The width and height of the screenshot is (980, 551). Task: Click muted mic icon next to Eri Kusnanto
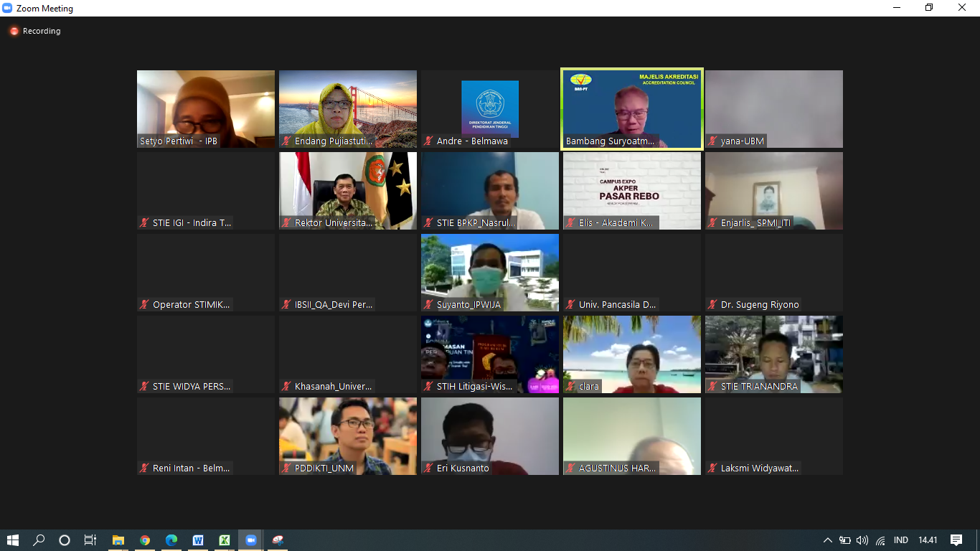[x=428, y=468]
